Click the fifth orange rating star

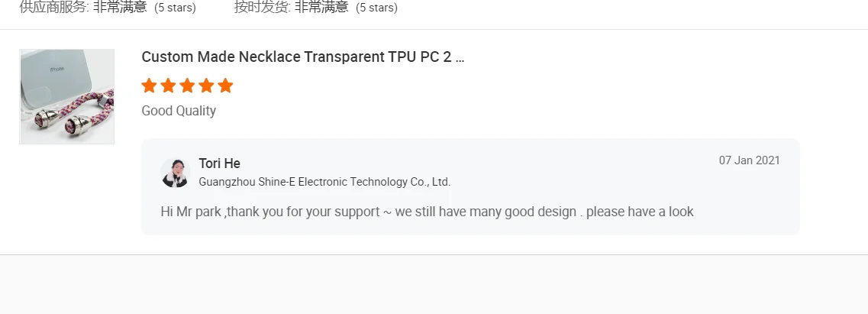point(225,86)
